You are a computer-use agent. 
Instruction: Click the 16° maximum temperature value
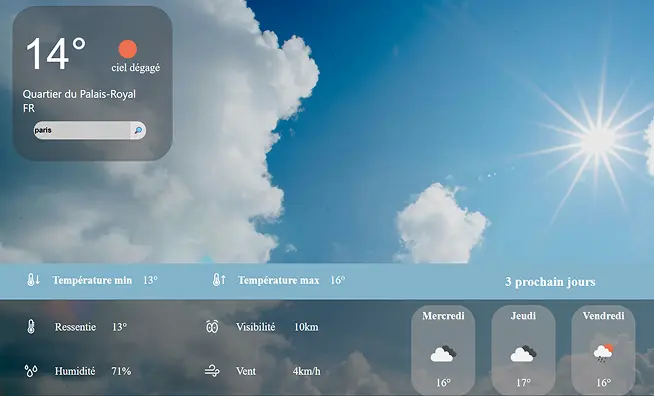click(338, 280)
